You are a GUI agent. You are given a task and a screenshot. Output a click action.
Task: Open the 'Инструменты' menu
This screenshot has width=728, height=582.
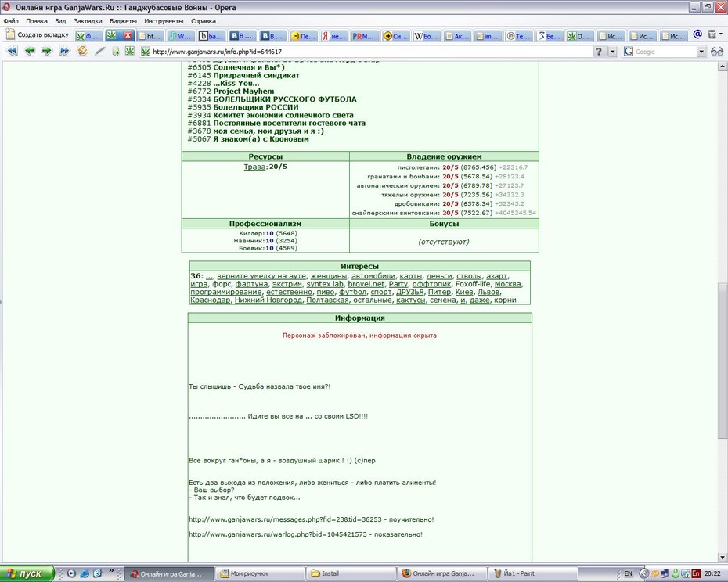[x=164, y=21]
